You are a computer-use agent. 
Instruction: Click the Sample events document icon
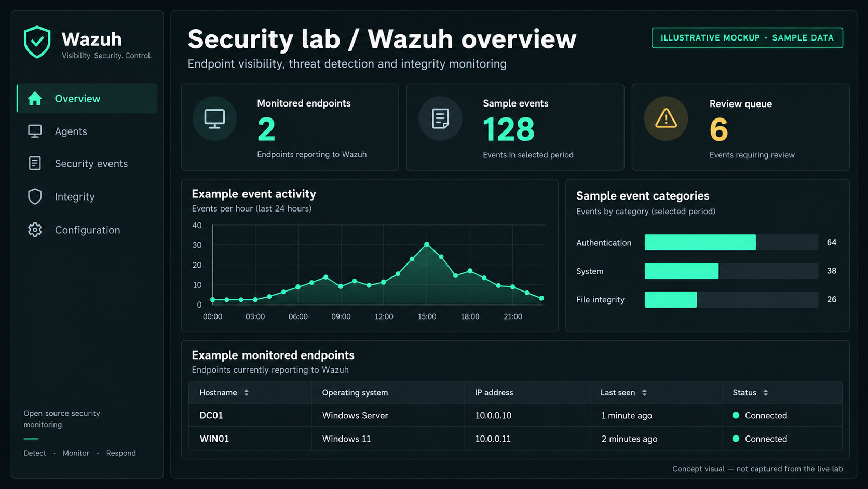coord(440,118)
